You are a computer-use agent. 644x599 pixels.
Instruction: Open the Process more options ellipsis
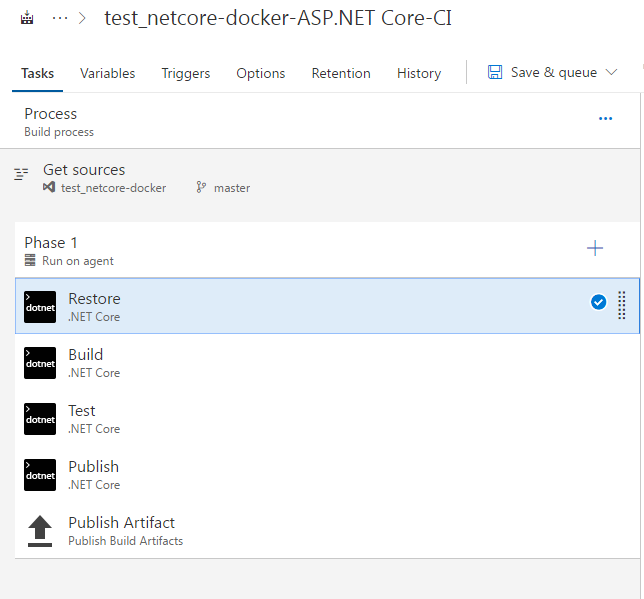[605, 119]
